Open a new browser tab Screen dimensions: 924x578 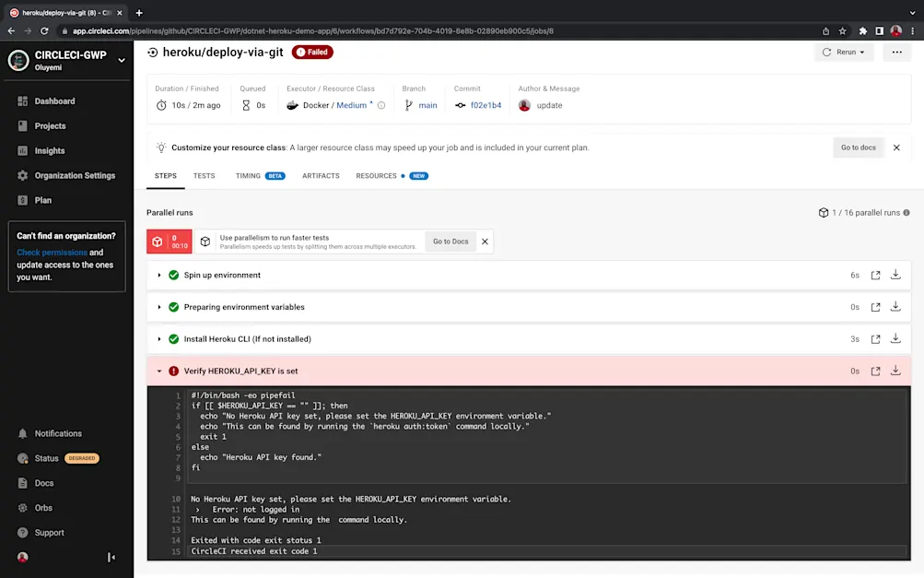(139, 12)
